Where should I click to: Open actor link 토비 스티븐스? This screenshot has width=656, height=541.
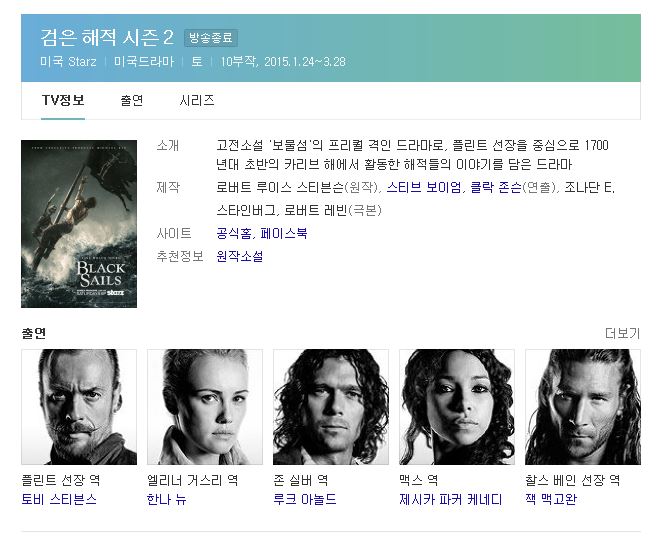click(x=59, y=499)
